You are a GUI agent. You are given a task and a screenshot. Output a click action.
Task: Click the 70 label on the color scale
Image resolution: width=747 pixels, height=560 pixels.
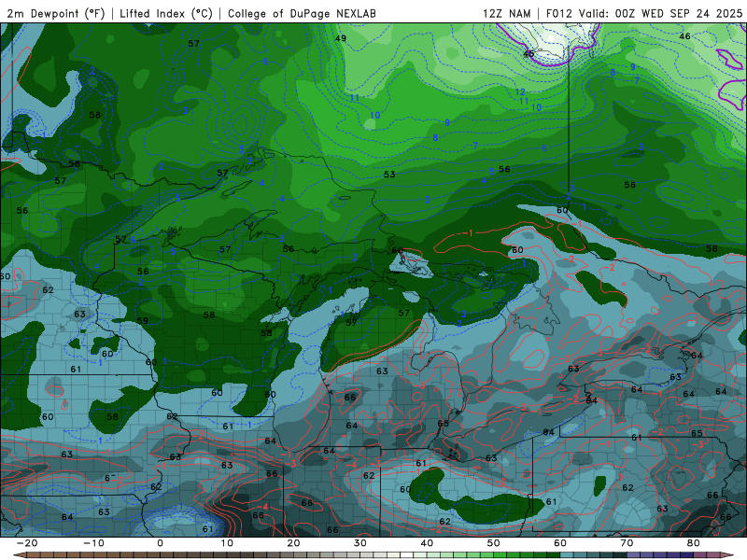coord(627,543)
